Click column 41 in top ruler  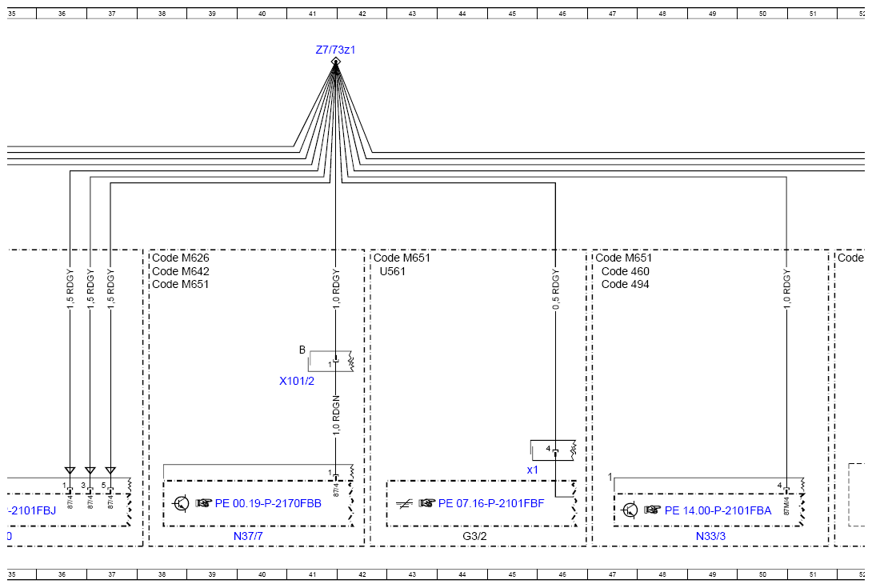pyautogui.click(x=312, y=14)
